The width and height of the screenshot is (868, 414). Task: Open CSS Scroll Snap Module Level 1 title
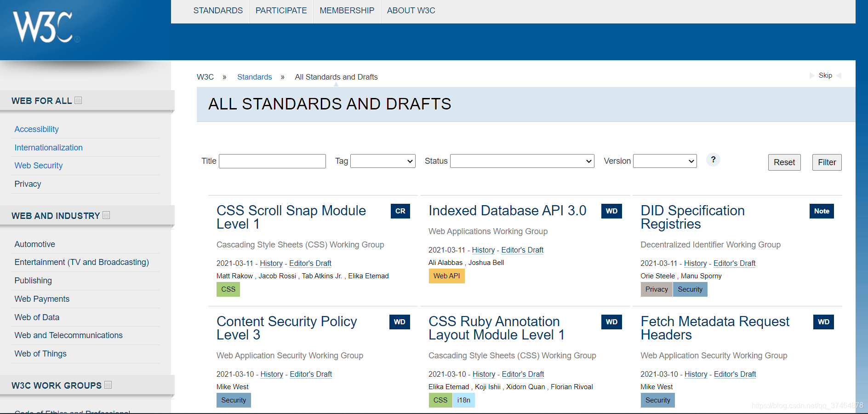(291, 217)
